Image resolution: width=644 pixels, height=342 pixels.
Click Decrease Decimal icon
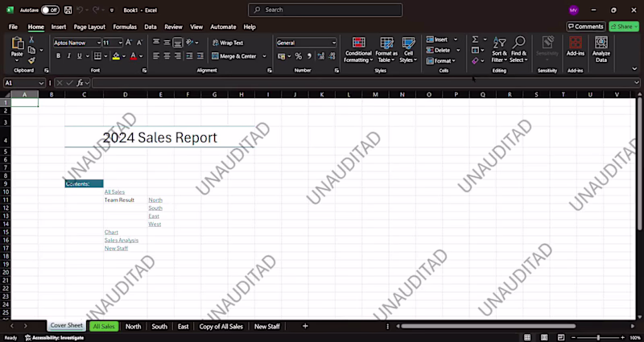331,56
